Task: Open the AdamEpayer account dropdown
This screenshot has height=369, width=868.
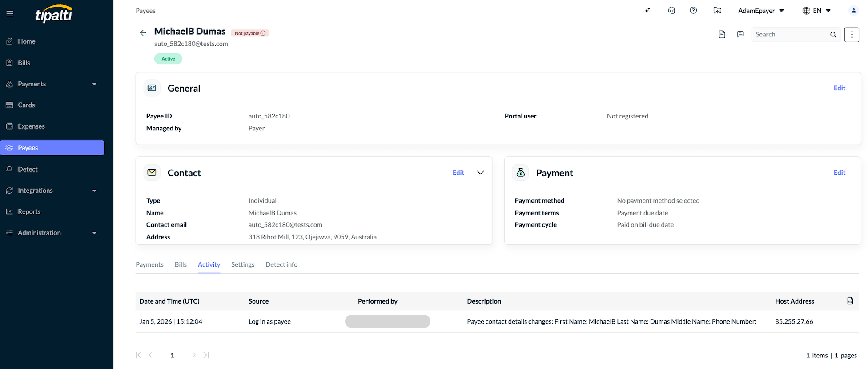Action: click(761, 11)
